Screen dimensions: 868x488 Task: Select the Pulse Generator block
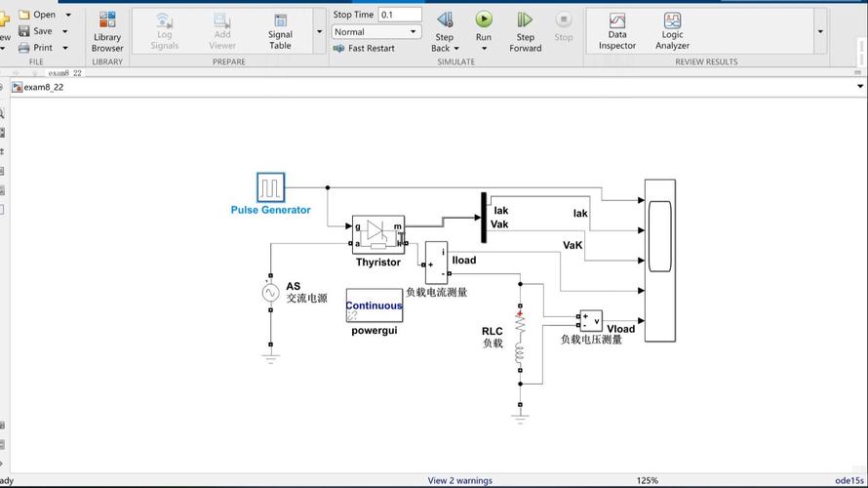(270, 187)
